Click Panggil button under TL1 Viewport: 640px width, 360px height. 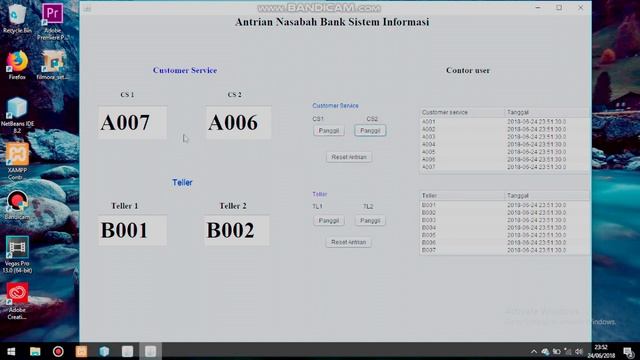pos(329,220)
